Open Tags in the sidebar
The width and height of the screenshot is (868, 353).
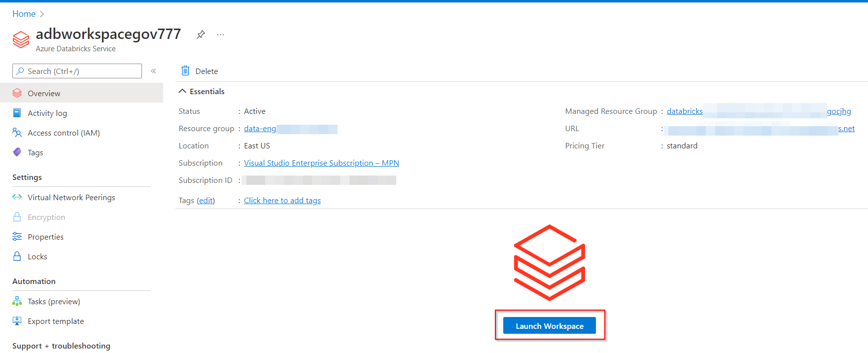(35, 152)
